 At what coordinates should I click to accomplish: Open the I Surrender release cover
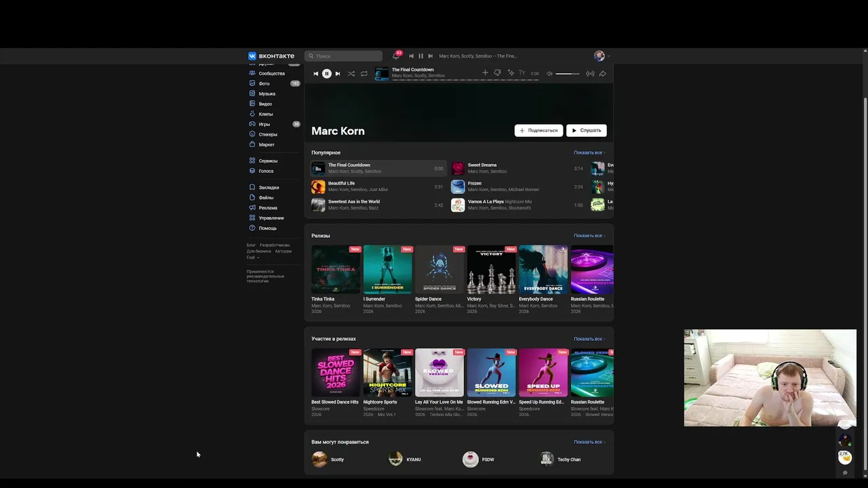tap(388, 270)
